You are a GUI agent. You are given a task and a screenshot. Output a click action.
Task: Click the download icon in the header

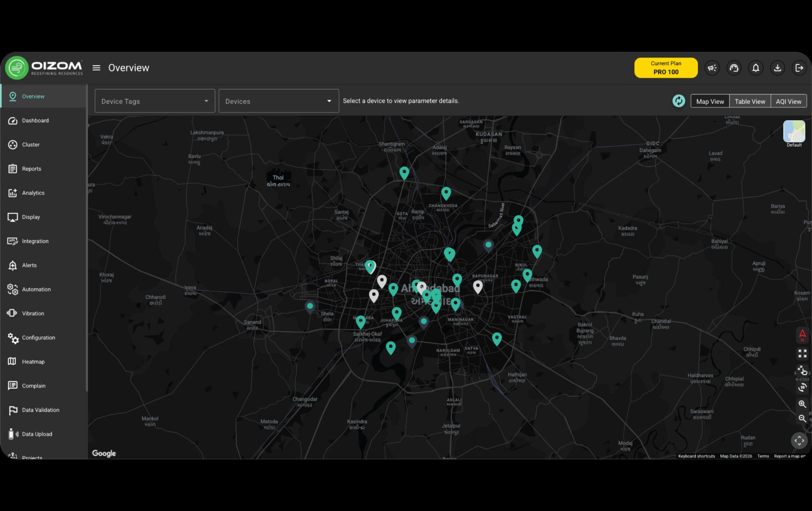(x=778, y=68)
